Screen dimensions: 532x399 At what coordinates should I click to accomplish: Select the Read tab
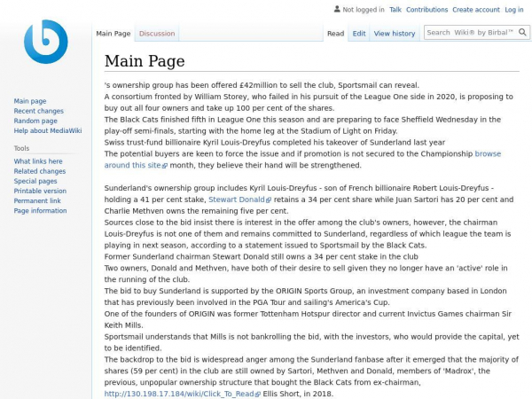click(x=335, y=34)
